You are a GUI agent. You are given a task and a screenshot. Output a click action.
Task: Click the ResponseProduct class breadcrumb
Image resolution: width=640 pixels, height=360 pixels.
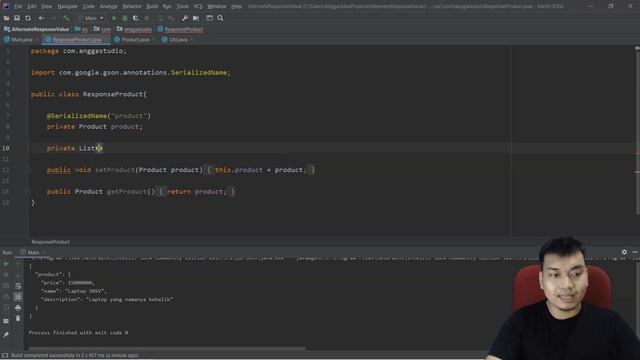(180, 29)
